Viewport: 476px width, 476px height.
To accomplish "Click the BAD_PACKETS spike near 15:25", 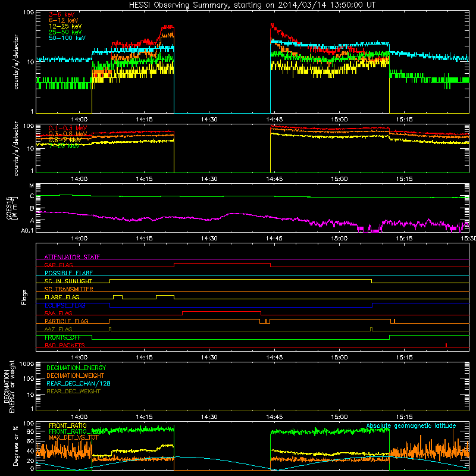I will point(446,345).
